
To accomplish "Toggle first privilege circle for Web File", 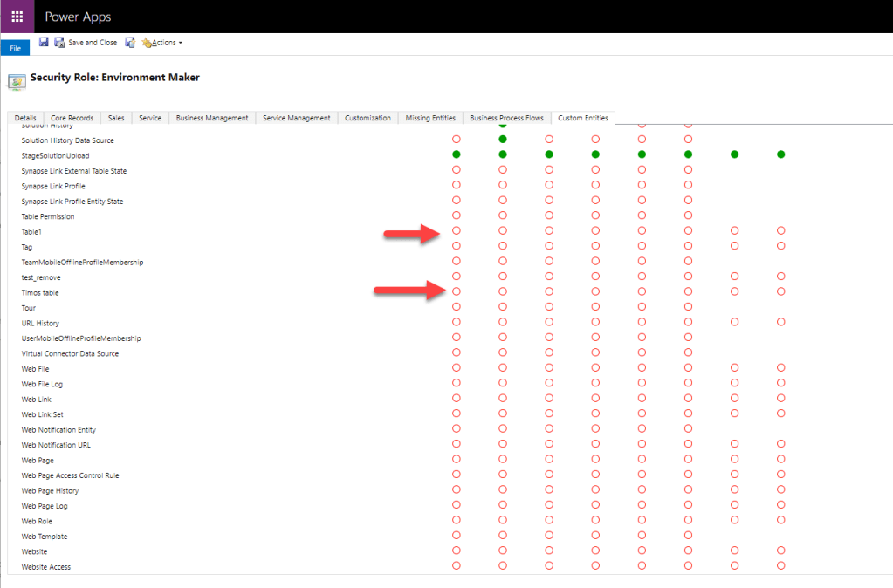I will pyautogui.click(x=456, y=368).
